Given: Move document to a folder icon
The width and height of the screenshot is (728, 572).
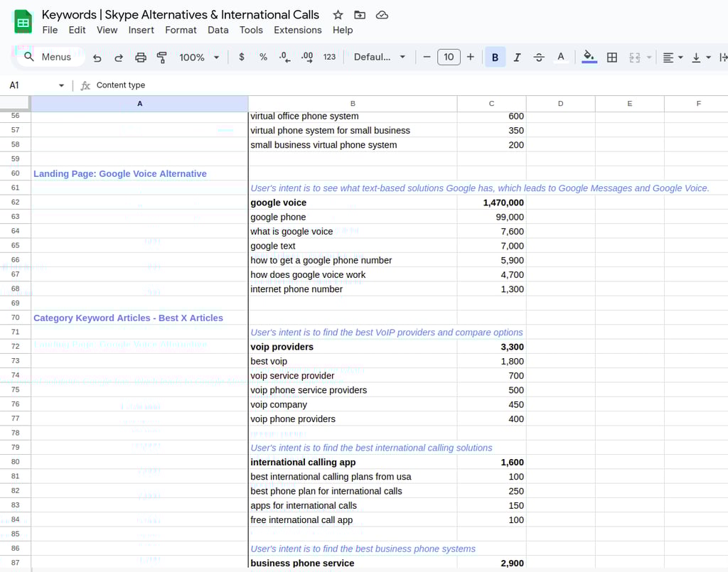Looking at the screenshot, I should tap(360, 15).
